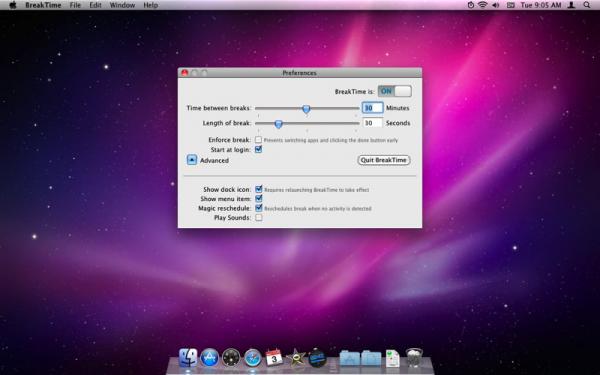Click the 'Advanced' label text
The width and height of the screenshot is (600, 375).
point(214,160)
